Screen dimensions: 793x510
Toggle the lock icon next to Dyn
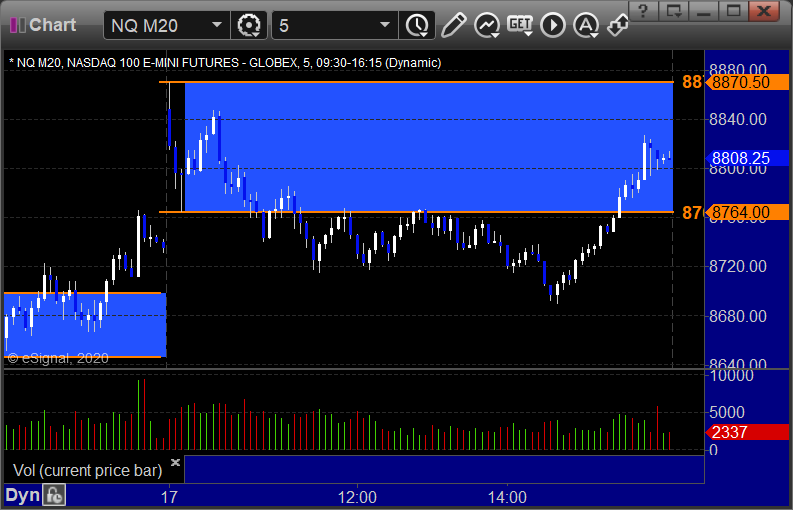[x=54, y=495]
